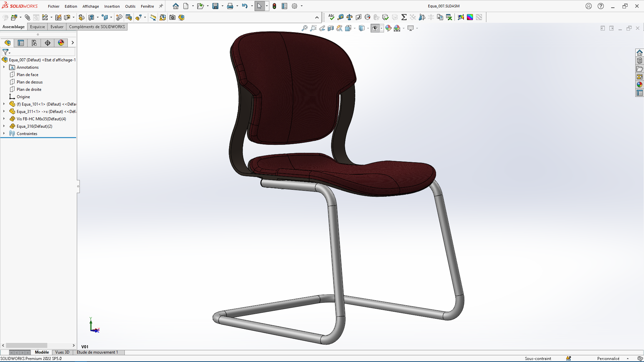644x362 pixels.
Task: Click the Edit Appearance color ball icon
Action: (388, 28)
